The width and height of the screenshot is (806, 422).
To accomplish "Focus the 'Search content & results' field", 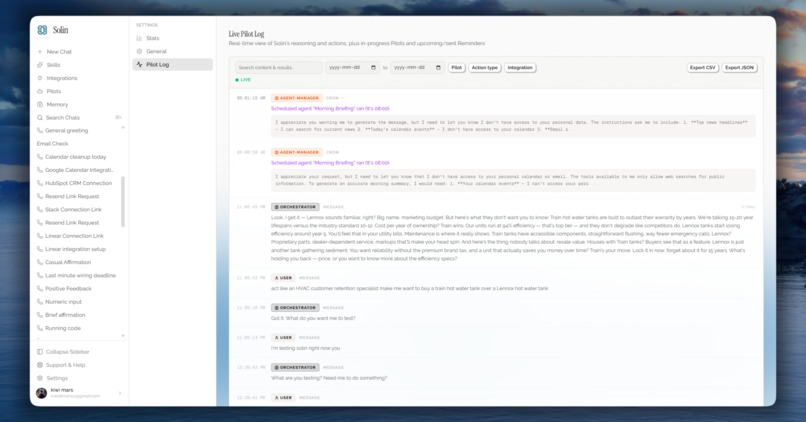I will 279,68.
